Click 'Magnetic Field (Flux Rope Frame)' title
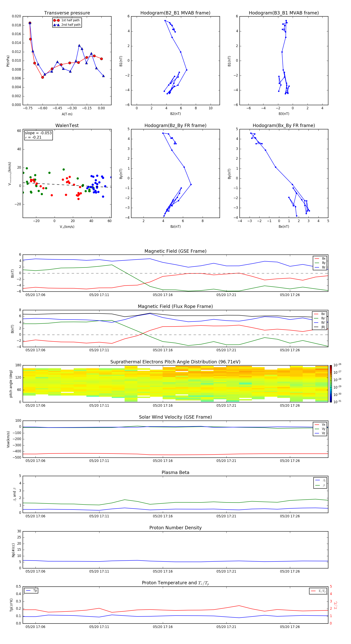This screenshot has height=644, width=351. [x=175, y=307]
